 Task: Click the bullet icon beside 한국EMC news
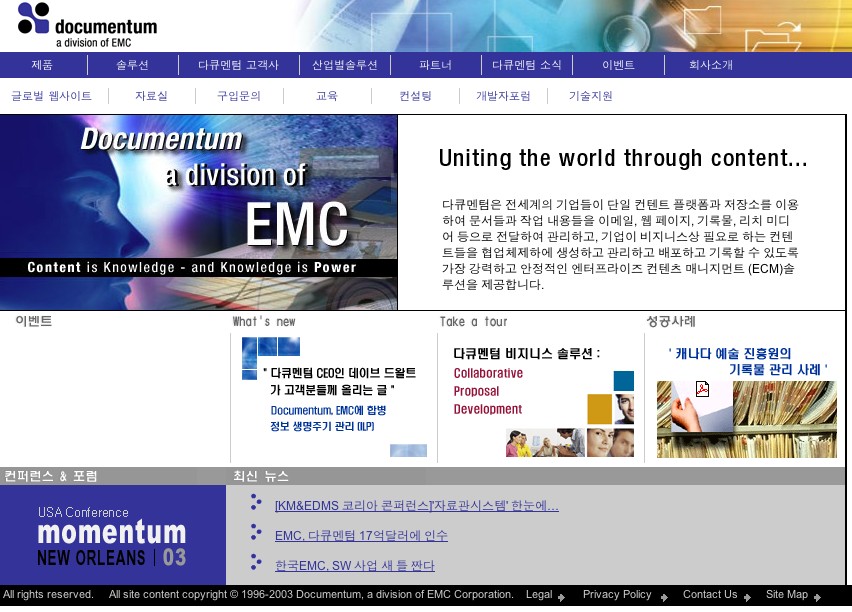pos(255,562)
